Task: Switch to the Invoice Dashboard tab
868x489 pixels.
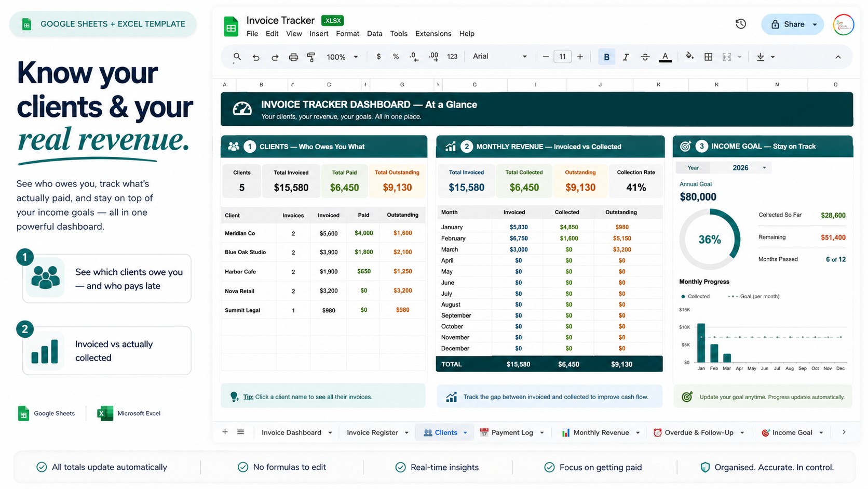Action: point(291,432)
